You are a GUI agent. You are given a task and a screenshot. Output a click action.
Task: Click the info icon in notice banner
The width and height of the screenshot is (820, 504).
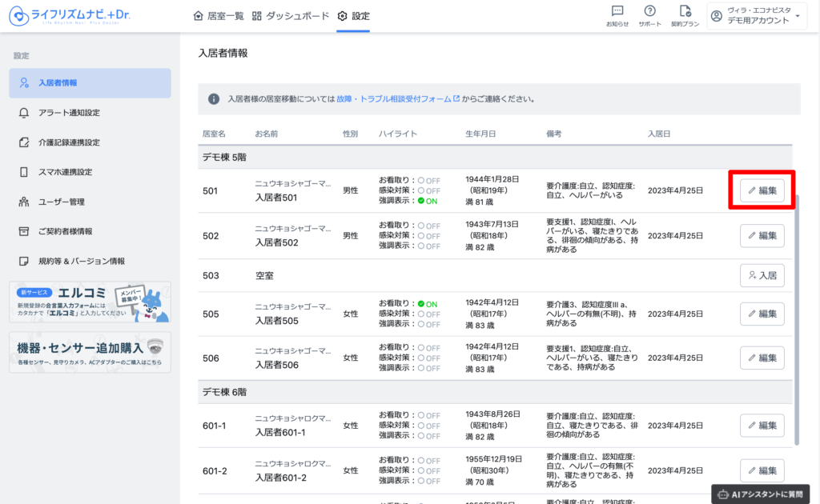tap(214, 99)
